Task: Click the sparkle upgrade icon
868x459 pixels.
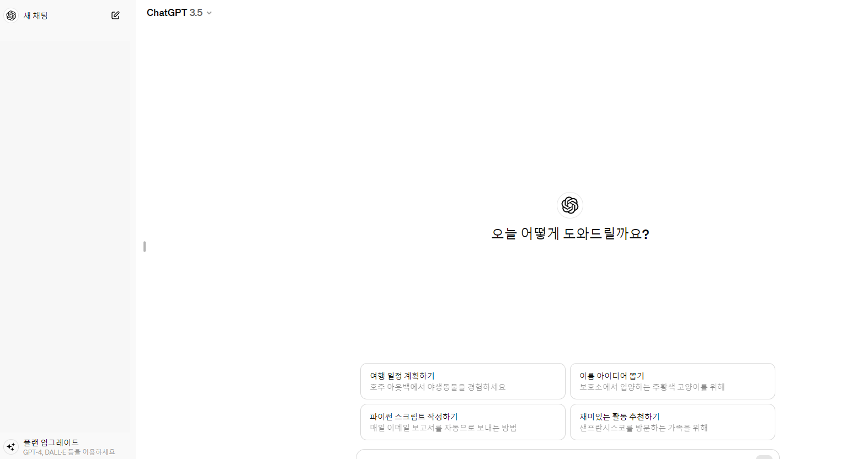Action: [11, 447]
